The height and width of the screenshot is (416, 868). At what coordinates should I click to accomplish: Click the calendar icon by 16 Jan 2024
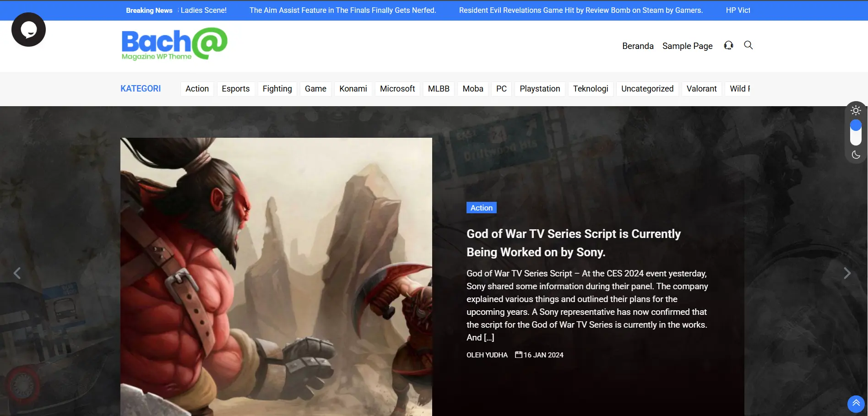click(518, 355)
